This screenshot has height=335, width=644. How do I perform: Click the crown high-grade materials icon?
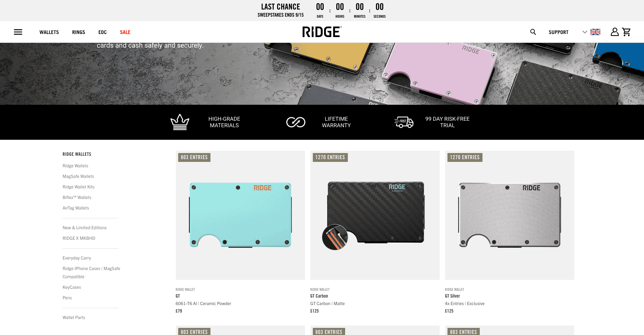[180, 122]
